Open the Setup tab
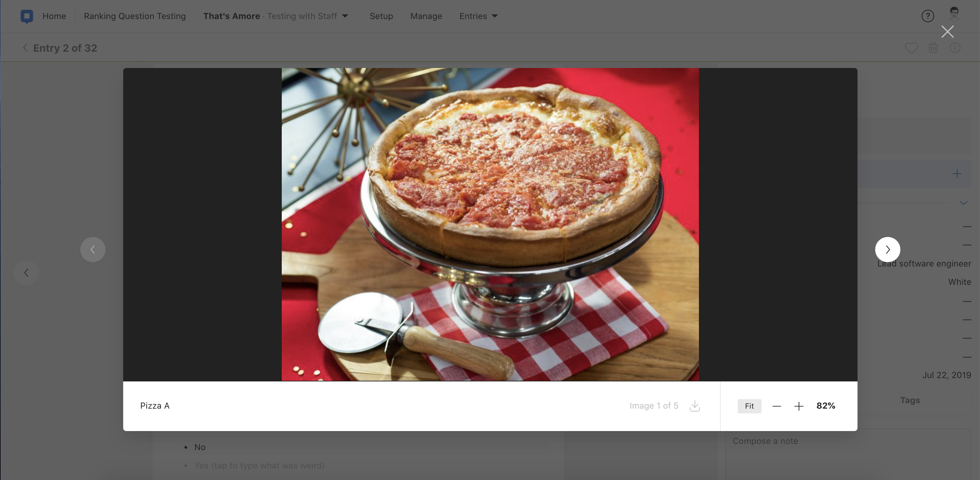980x480 pixels. (381, 16)
